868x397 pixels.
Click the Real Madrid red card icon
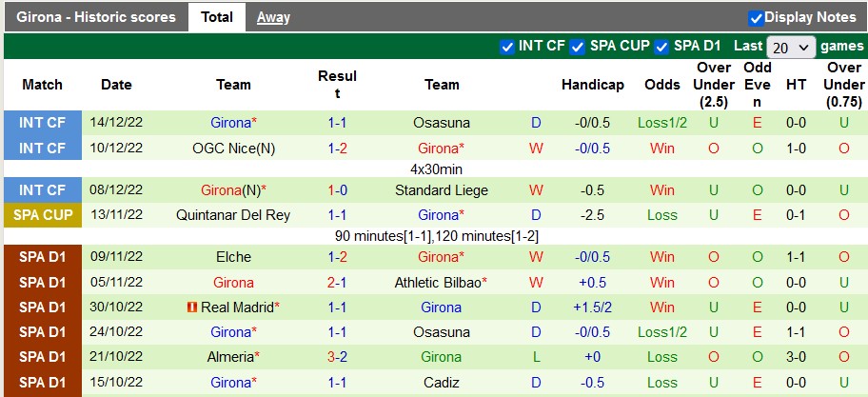point(191,308)
